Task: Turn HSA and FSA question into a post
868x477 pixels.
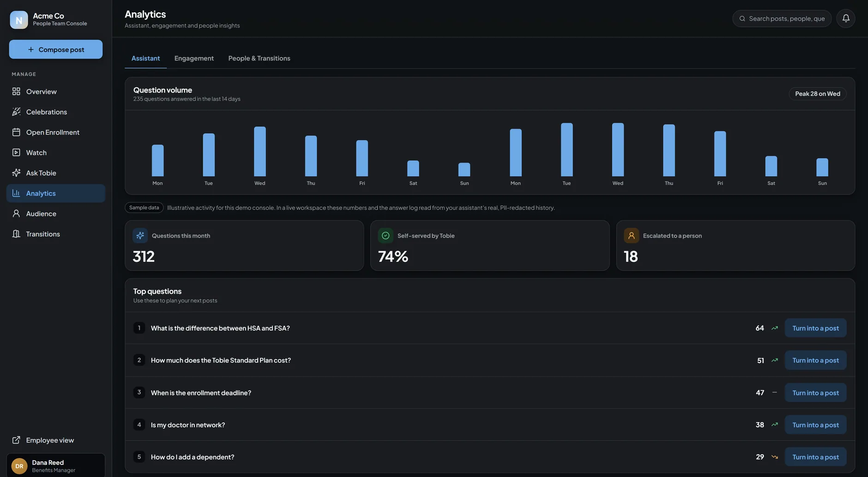Action: [x=815, y=328]
